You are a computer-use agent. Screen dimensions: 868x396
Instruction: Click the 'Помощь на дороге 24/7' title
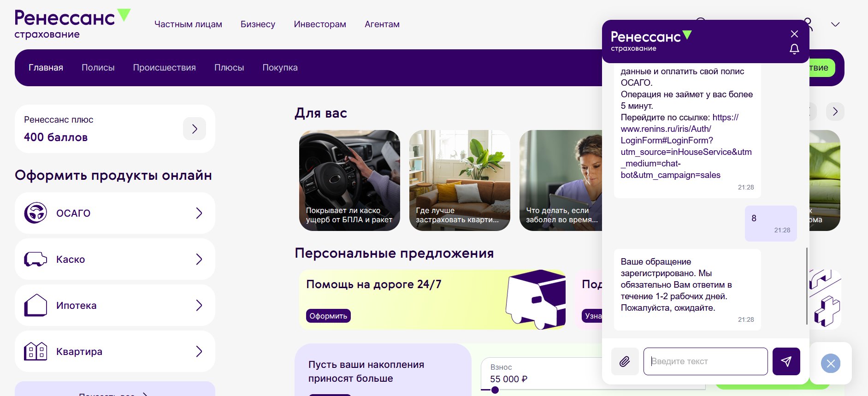(x=374, y=284)
